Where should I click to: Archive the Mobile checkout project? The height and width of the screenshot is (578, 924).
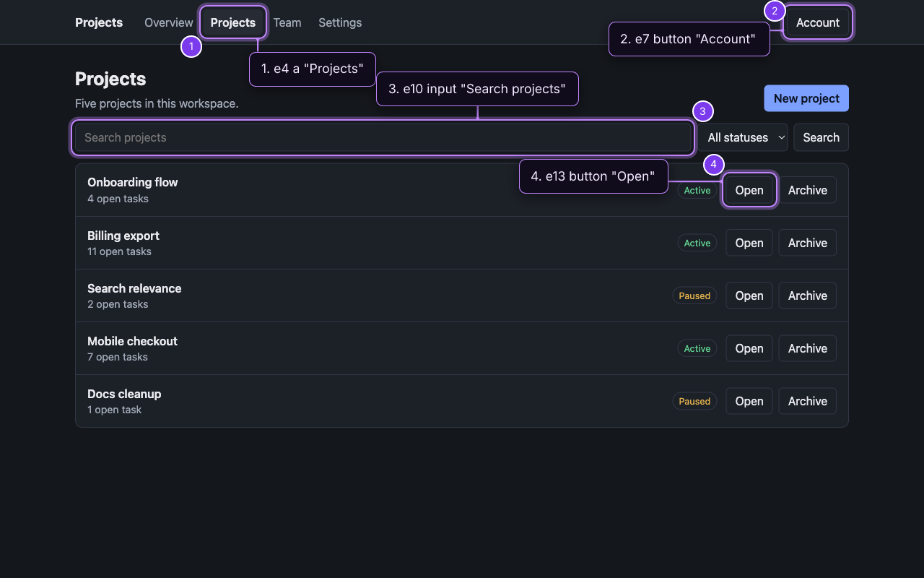point(808,348)
